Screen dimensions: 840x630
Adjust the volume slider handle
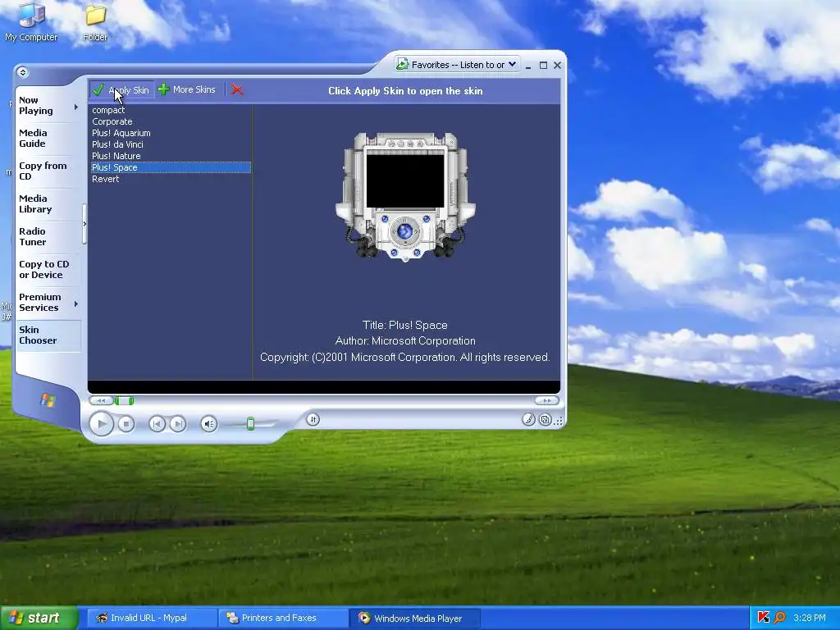(x=250, y=424)
